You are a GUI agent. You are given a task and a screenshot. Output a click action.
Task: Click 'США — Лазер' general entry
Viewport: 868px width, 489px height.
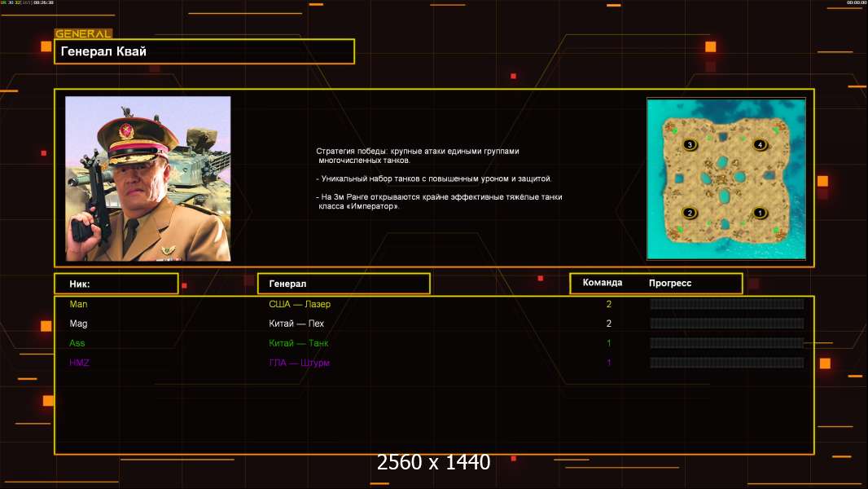point(300,304)
